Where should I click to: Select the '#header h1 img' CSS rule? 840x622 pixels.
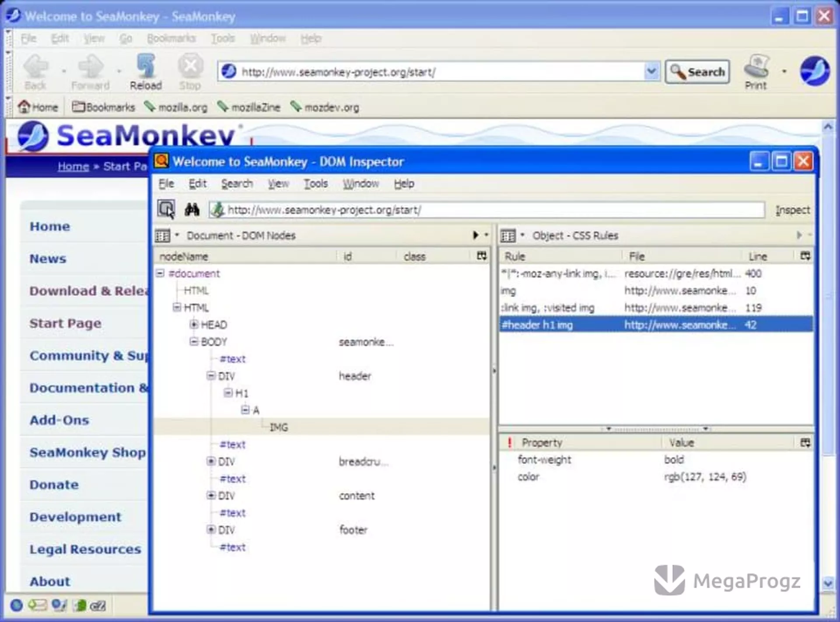pos(656,325)
